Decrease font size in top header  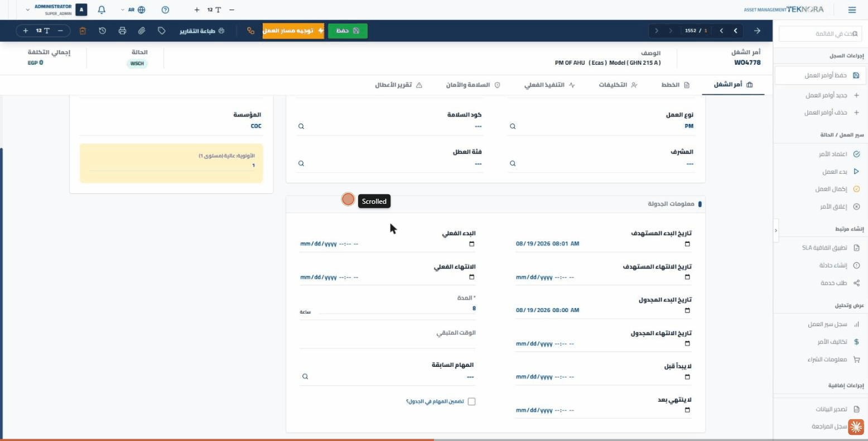[232, 9]
